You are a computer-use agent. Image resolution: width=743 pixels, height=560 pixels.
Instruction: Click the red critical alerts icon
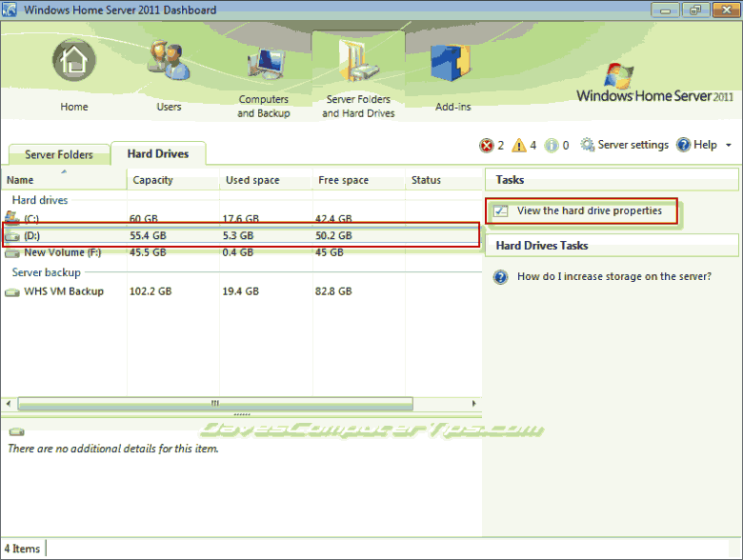(x=486, y=146)
